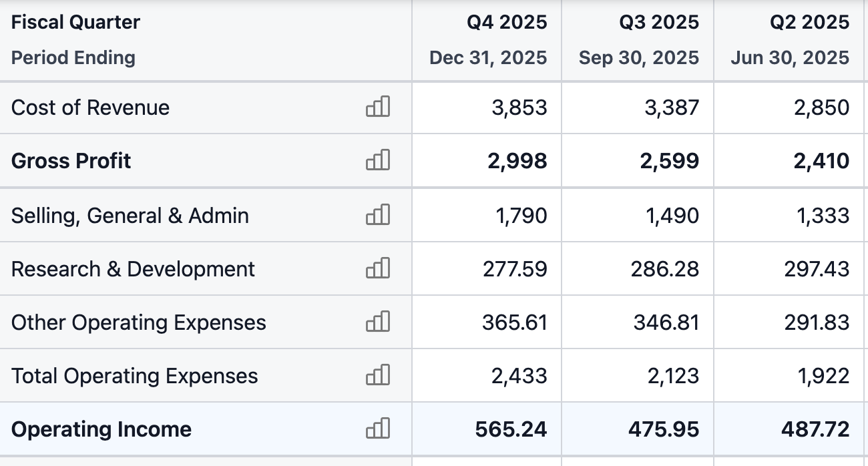Open chart icon for Gross Profit
This screenshot has width=868, height=466.
coord(378,160)
